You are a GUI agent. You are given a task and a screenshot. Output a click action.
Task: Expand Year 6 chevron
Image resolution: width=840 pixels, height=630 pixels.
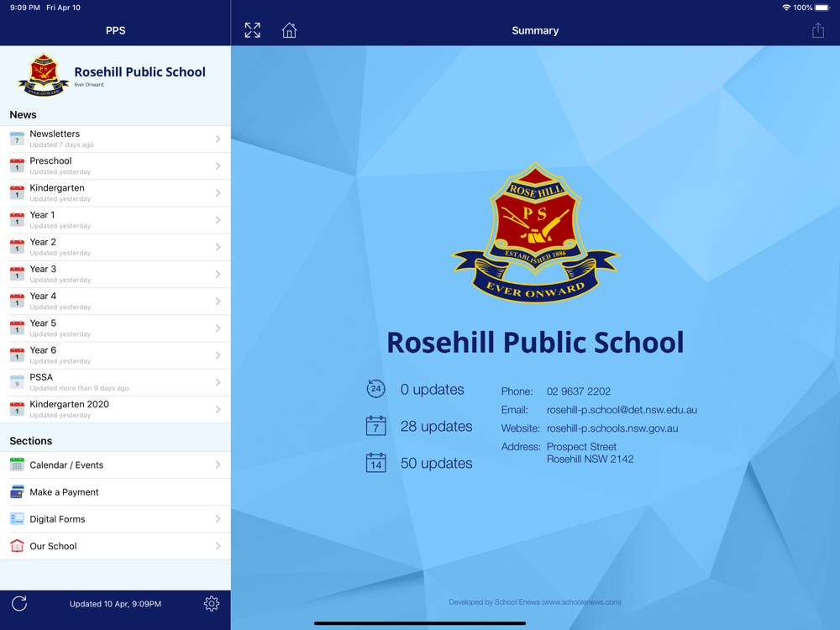(218, 355)
